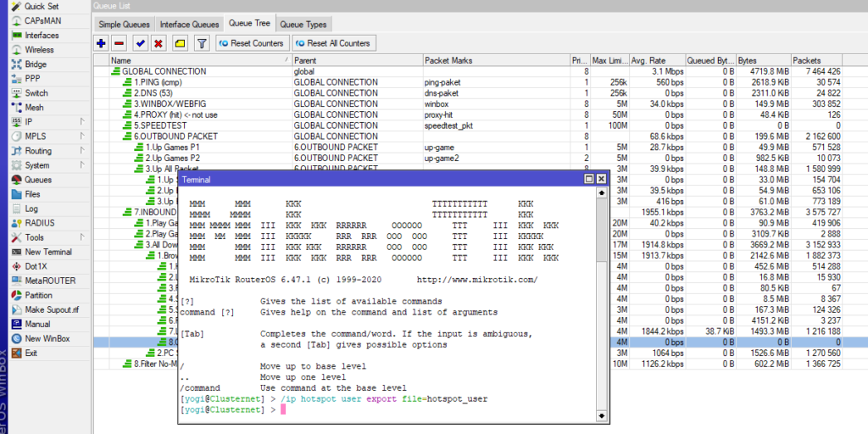Switch to the Queue Types tab

pyautogui.click(x=303, y=25)
